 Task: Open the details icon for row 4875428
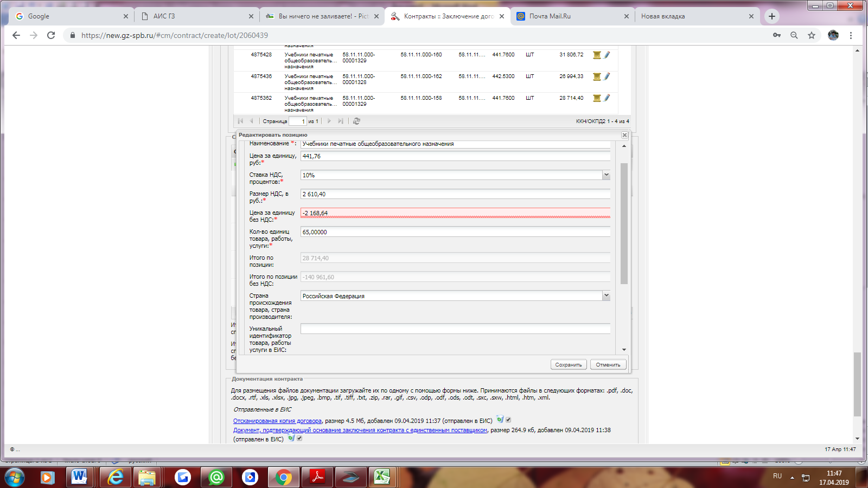597,55
